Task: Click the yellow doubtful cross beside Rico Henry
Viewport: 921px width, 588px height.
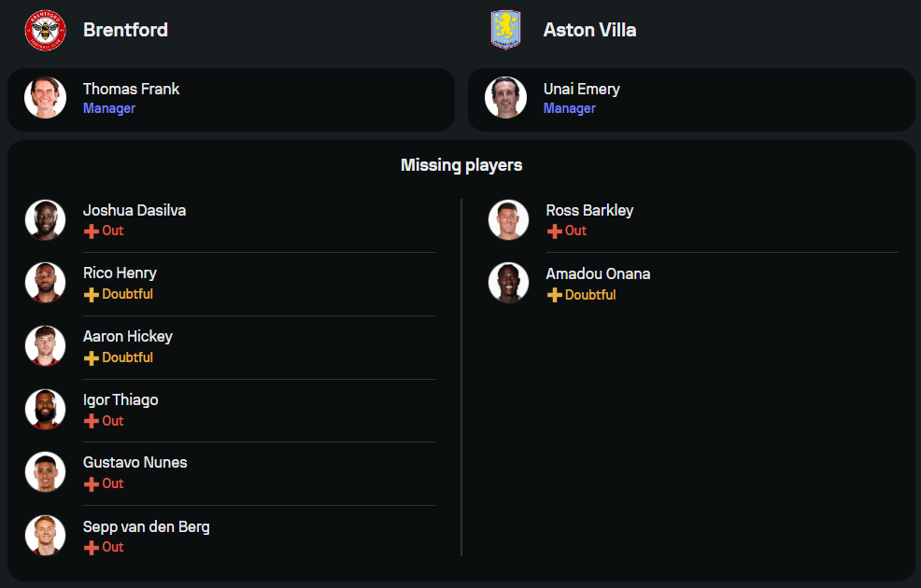Action: coord(91,295)
